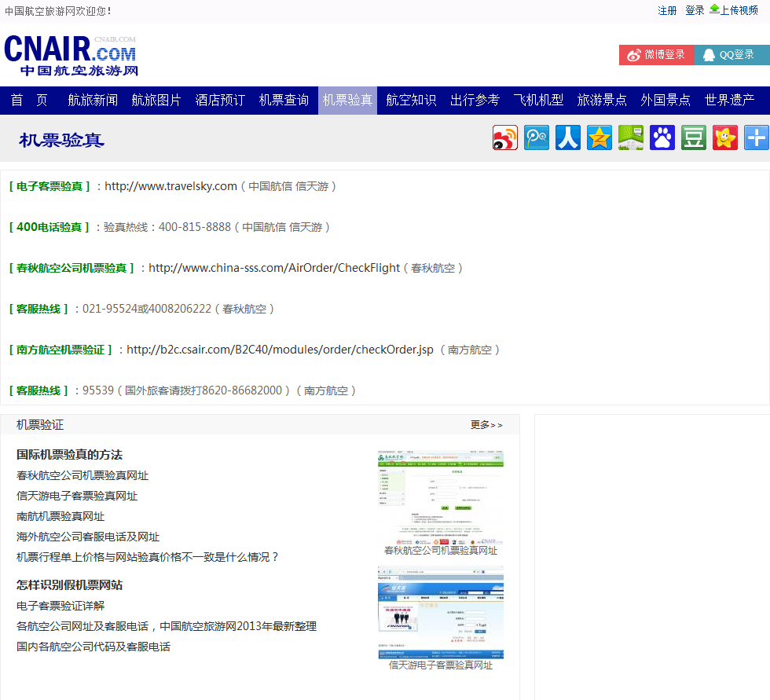Open 航旅图片 navigation item
The width and height of the screenshot is (770, 700).
pos(156,100)
